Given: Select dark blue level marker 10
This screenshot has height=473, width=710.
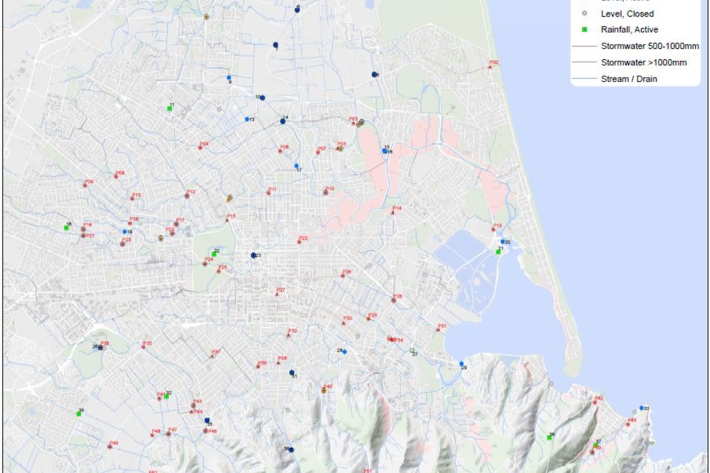Looking at the screenshot, I should 263,98.
